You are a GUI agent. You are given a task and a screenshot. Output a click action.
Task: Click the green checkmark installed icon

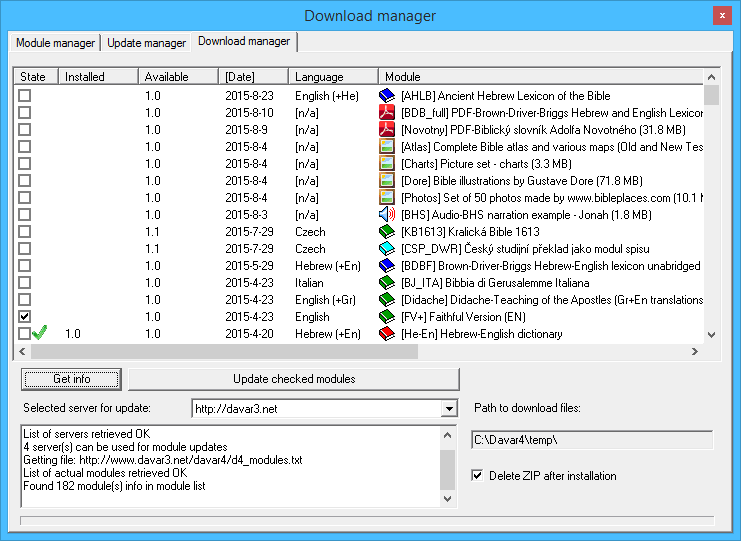coord(40,334)
